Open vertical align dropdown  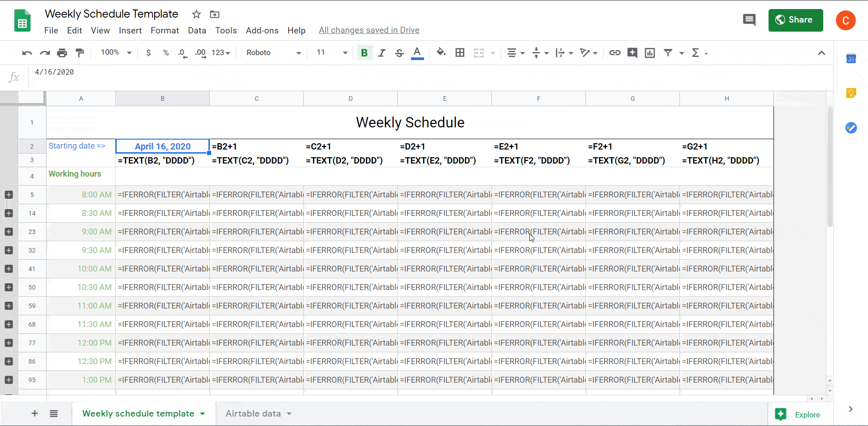click(540, 53)
